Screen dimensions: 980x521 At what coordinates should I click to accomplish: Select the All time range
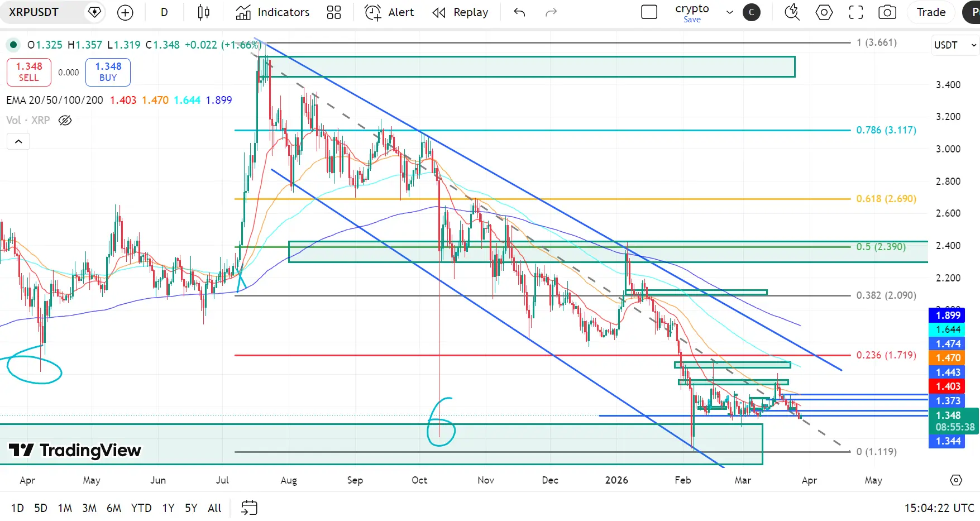click(214, 508)
